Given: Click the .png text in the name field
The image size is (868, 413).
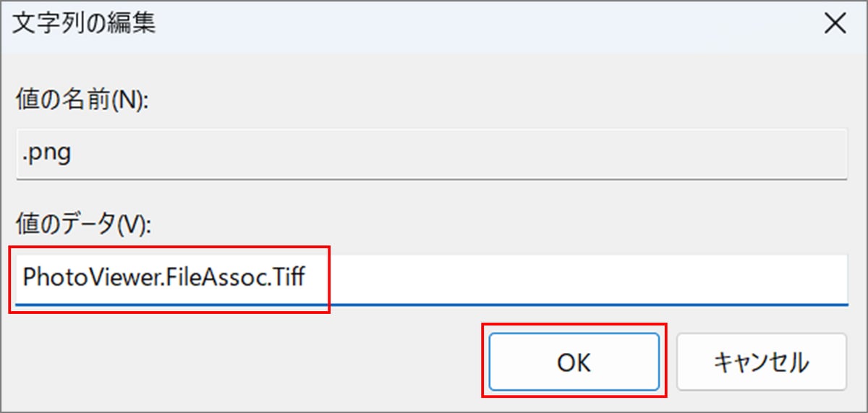Looking at the screenshot, I should (46, 155).
